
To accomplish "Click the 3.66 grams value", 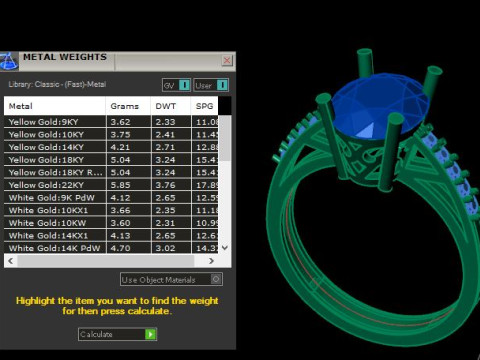I will click(x=120, y=211).
